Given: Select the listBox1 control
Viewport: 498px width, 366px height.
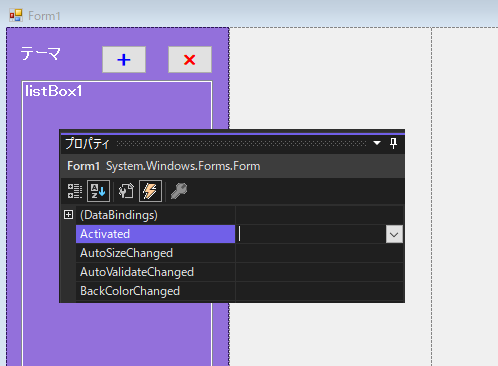Looking at the screenshot, I should tap(117, 223).
